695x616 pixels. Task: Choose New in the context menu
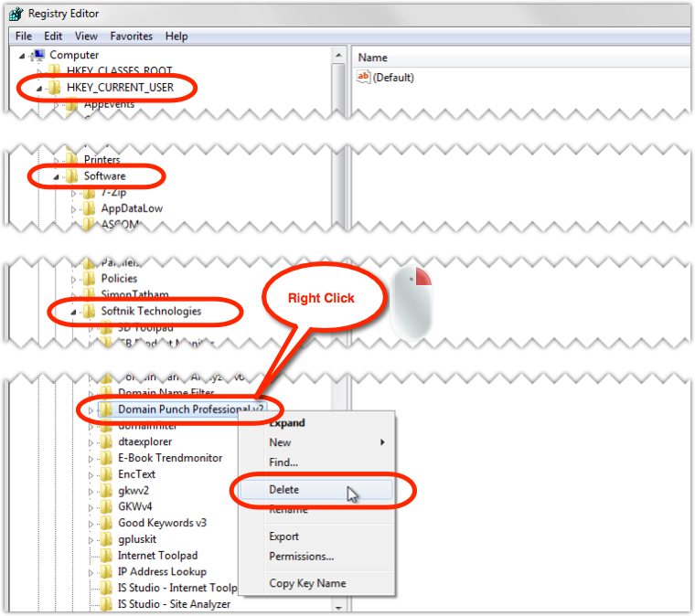316,442
